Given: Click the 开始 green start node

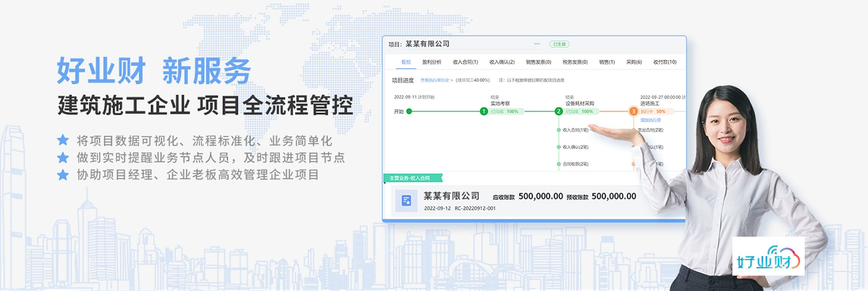Looking at the screenshot, I should pos(409,111).
